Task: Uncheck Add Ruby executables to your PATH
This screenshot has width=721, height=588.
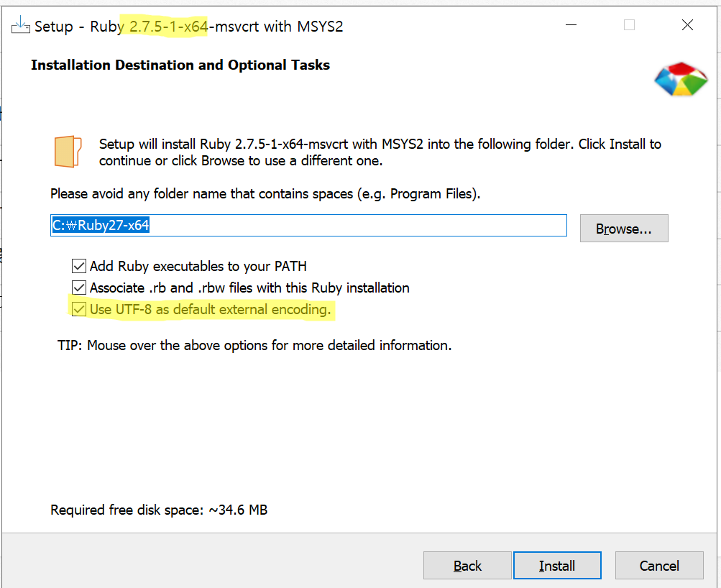Action: click(79, 267)
